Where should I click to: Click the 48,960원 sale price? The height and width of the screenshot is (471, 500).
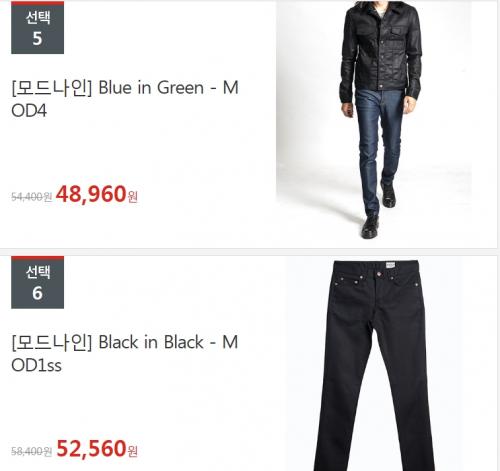[x=97, y=194]
